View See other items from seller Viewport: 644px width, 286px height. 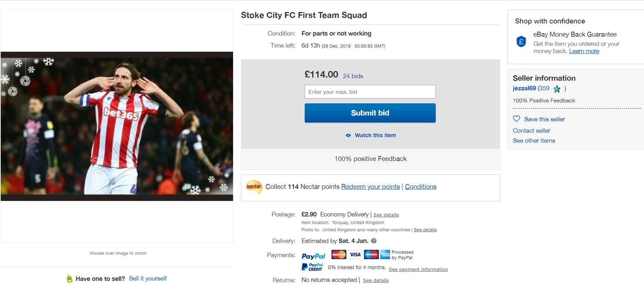(534, 141)
